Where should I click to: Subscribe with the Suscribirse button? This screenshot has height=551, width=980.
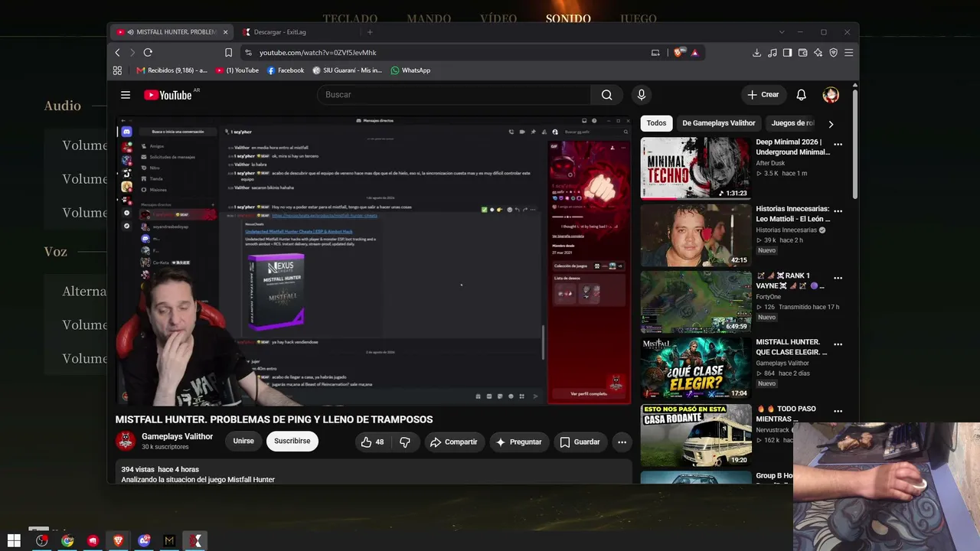(292, 442)
